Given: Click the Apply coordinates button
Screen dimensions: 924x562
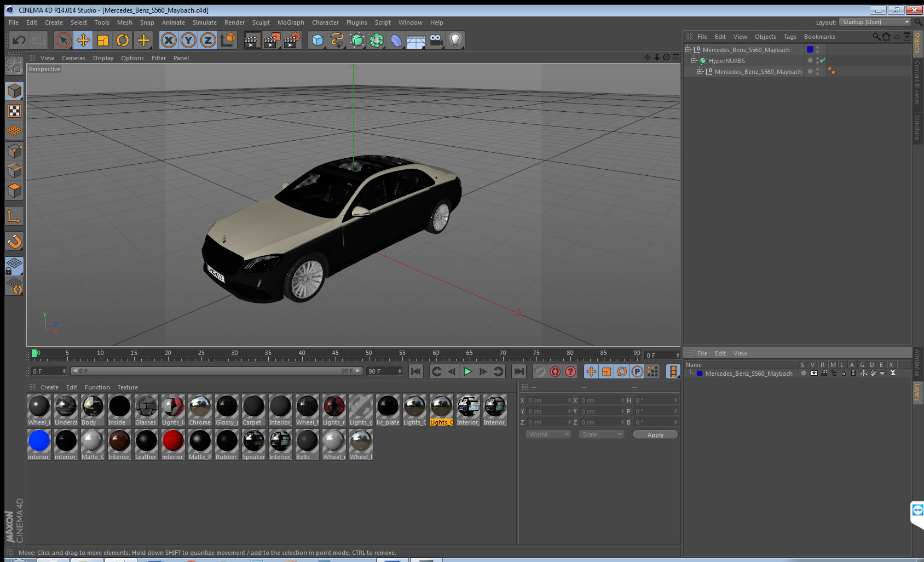Looking at the screenshot, I should click(x=655, y=435).
